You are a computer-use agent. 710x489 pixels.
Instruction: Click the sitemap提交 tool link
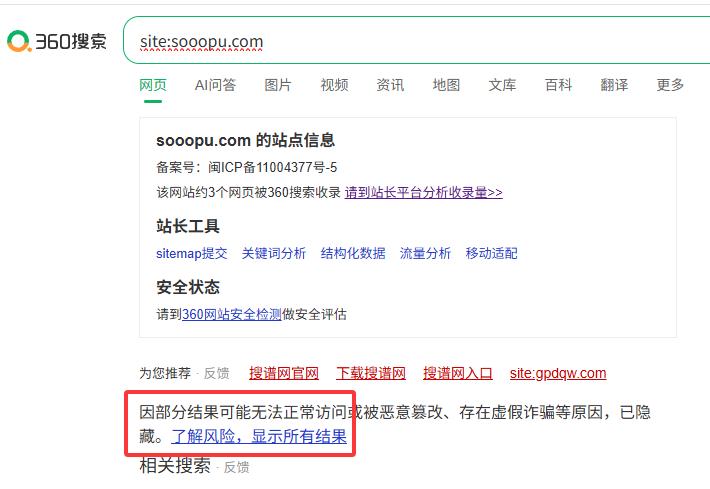(192, 253)
